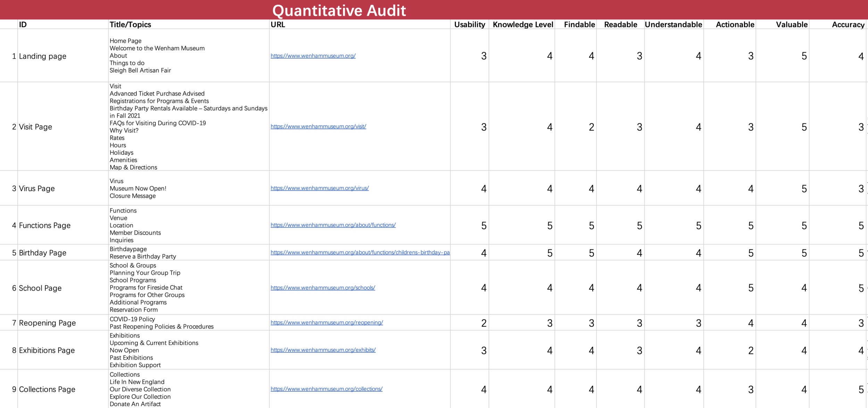Select the Knowledge Level column header
This screenshot has width=868, height=408.
[523, 25]
